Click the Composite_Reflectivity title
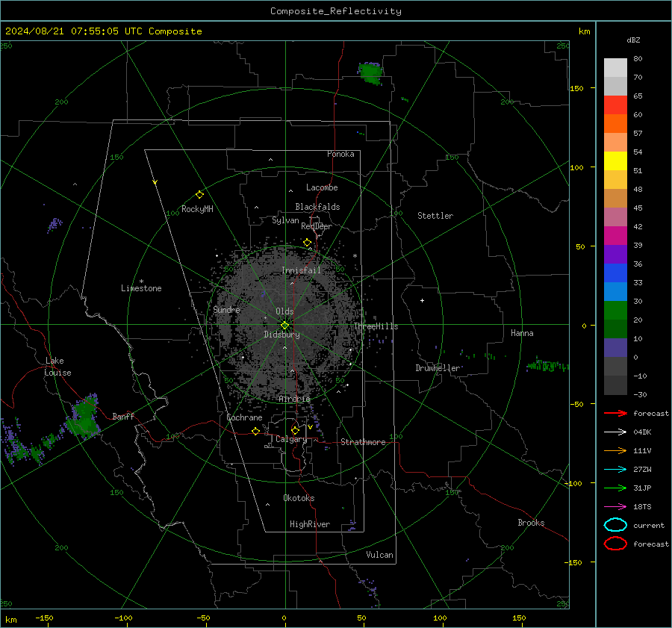Screen dimensions: 672x628 (x=335, y=11)
